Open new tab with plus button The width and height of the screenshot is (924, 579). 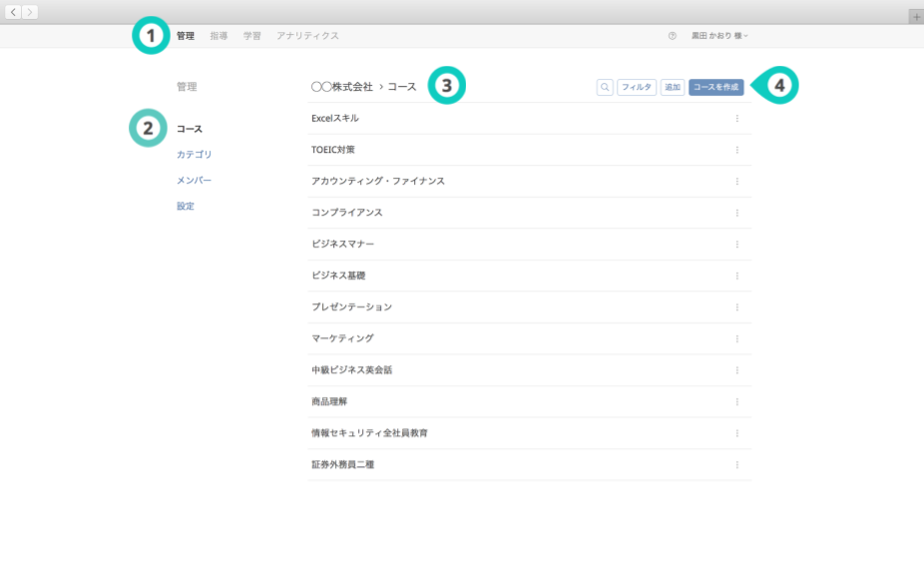tap(916, 17)
